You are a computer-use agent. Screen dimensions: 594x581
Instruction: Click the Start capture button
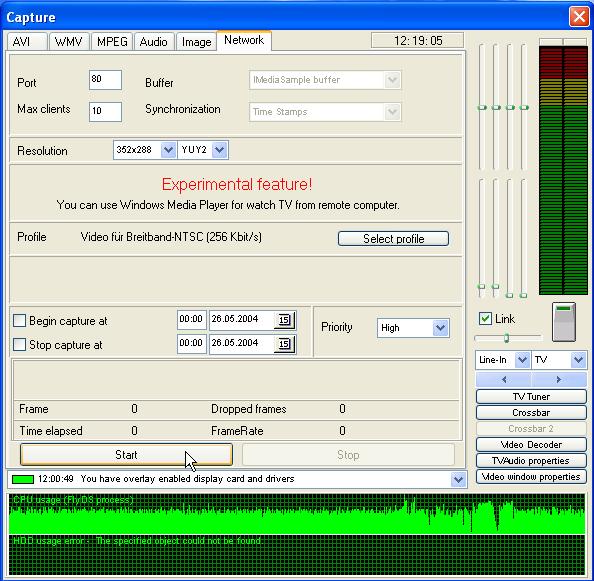[126, 454]
